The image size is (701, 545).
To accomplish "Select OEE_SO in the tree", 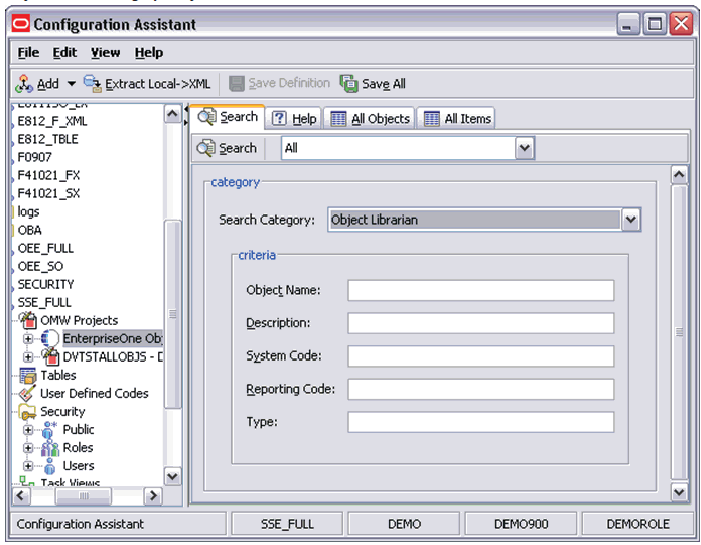I will point(40,266).
